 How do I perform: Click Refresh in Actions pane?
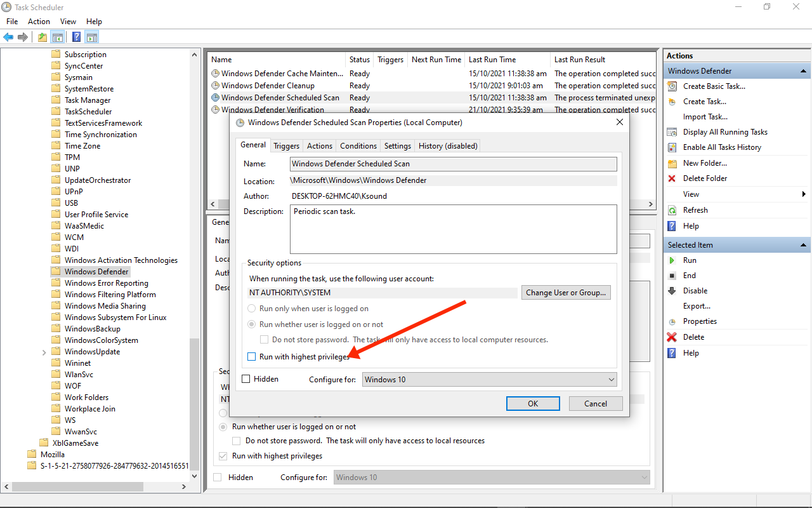(695, 210)
